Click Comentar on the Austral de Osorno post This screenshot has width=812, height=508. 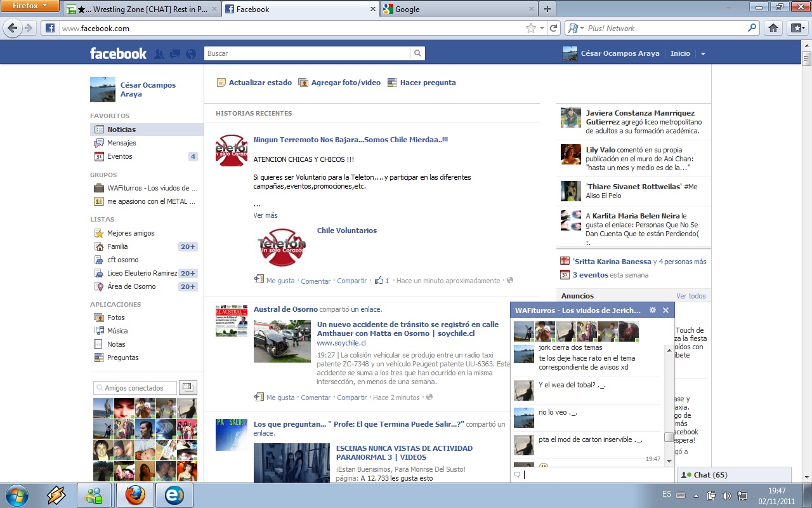click(316, 398)
